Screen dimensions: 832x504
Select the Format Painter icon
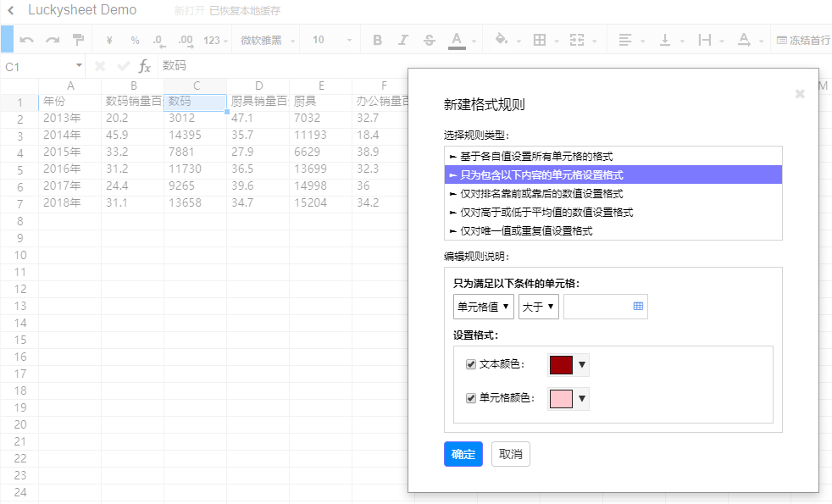pos(79,39)
